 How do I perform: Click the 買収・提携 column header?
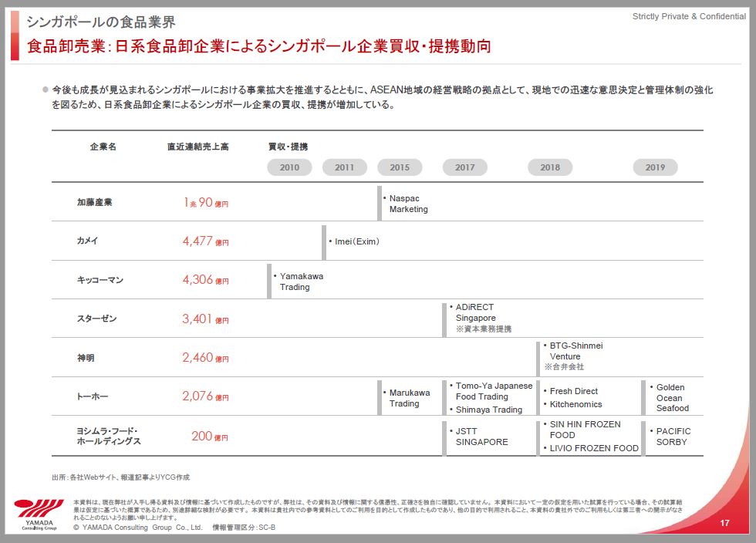[288, 147]
